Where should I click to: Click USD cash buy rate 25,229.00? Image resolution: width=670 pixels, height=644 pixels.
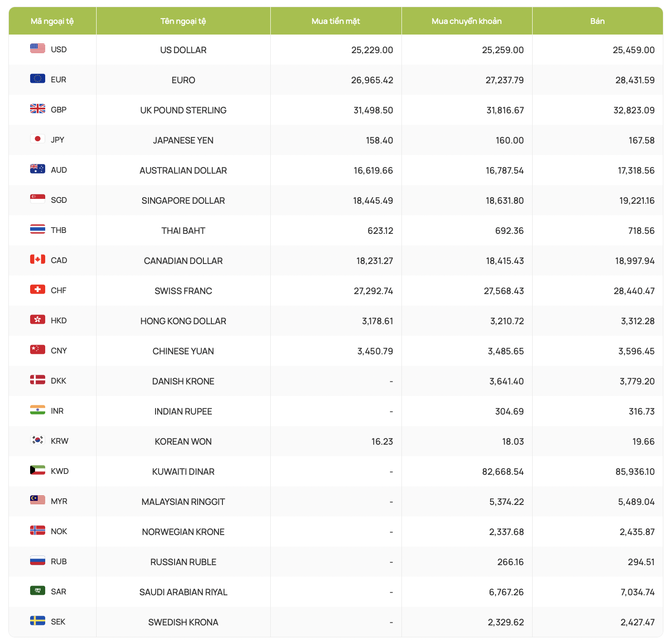pyautogui.click(x=372, y=50)
